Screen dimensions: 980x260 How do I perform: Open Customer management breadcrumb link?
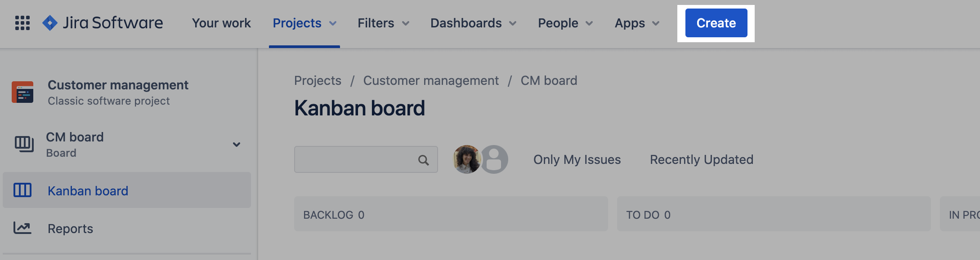[x=431, y=80]
